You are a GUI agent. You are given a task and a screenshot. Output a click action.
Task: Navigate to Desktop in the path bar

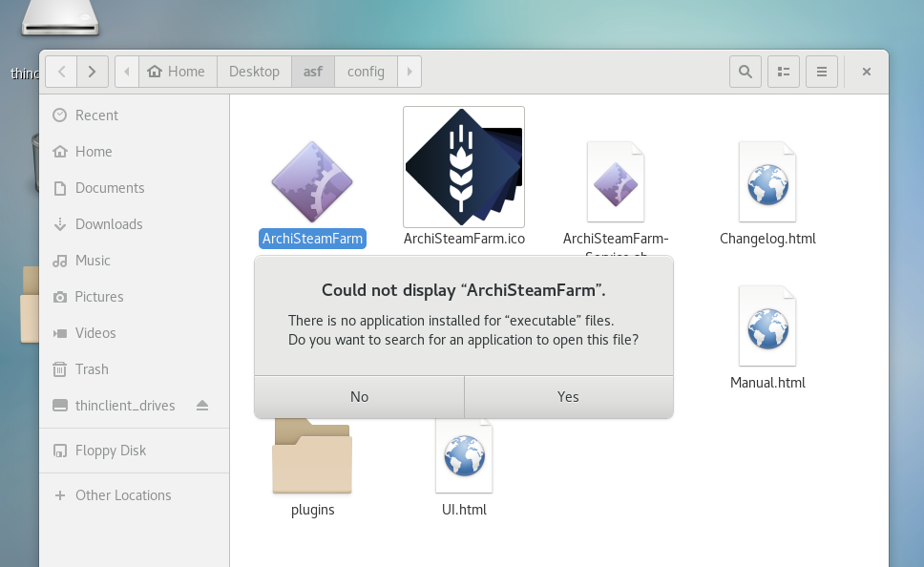point(254,72)
